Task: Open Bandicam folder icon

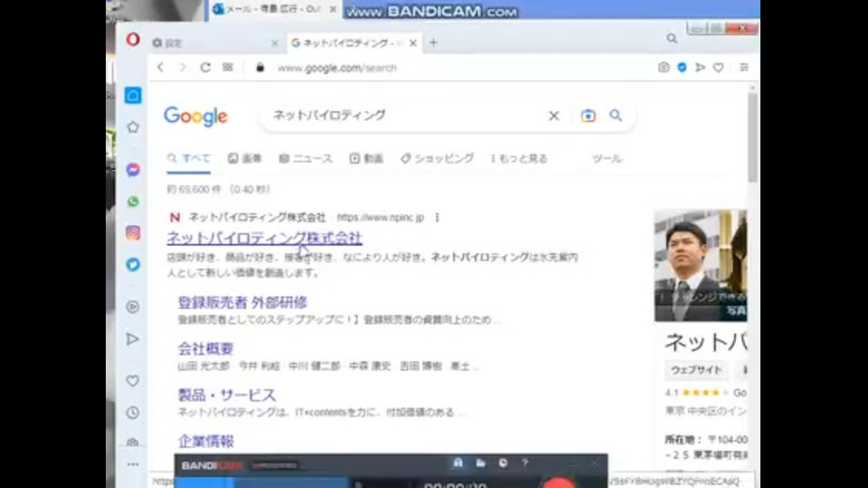Action: coord(480,463)
